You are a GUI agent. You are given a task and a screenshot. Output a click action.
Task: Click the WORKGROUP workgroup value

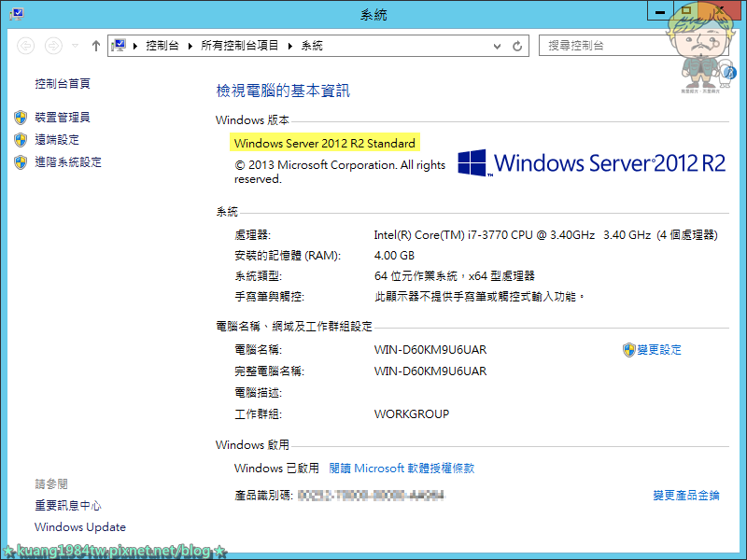point(412,413)
